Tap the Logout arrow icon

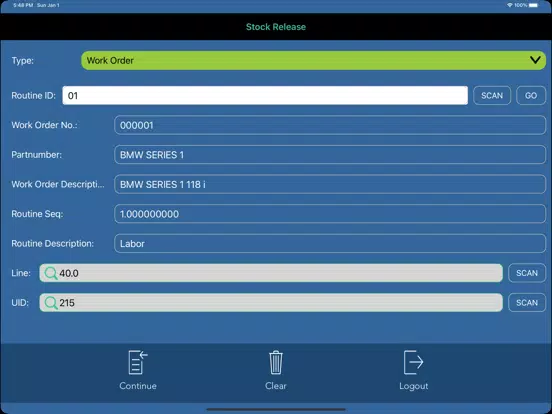point(413,362)
